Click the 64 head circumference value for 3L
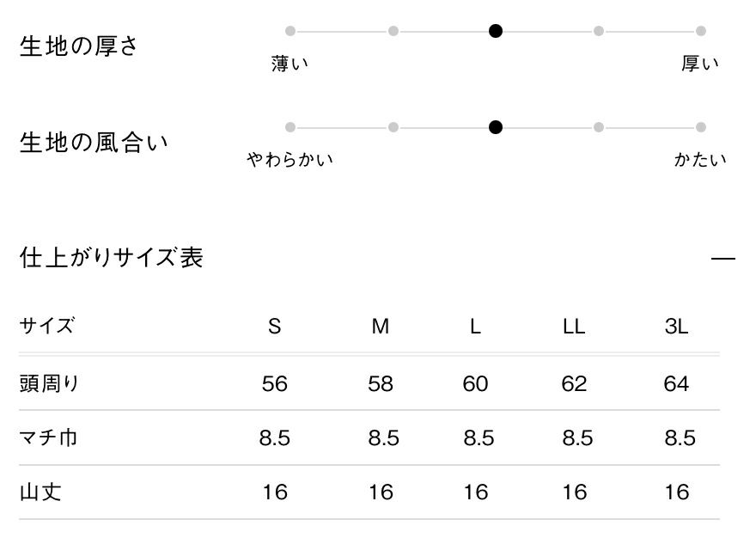Image resolution: width=756 pixels, height=538 pixels. click(x=677, y=383)
